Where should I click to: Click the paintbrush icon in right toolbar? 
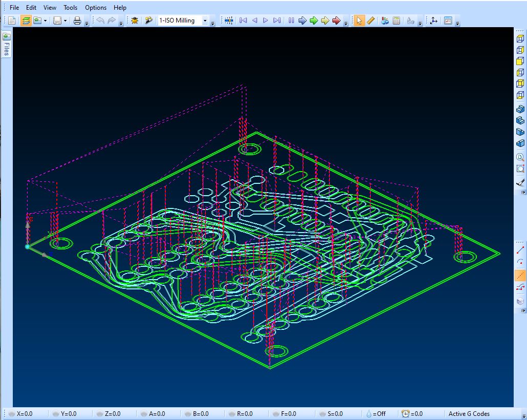520,182
